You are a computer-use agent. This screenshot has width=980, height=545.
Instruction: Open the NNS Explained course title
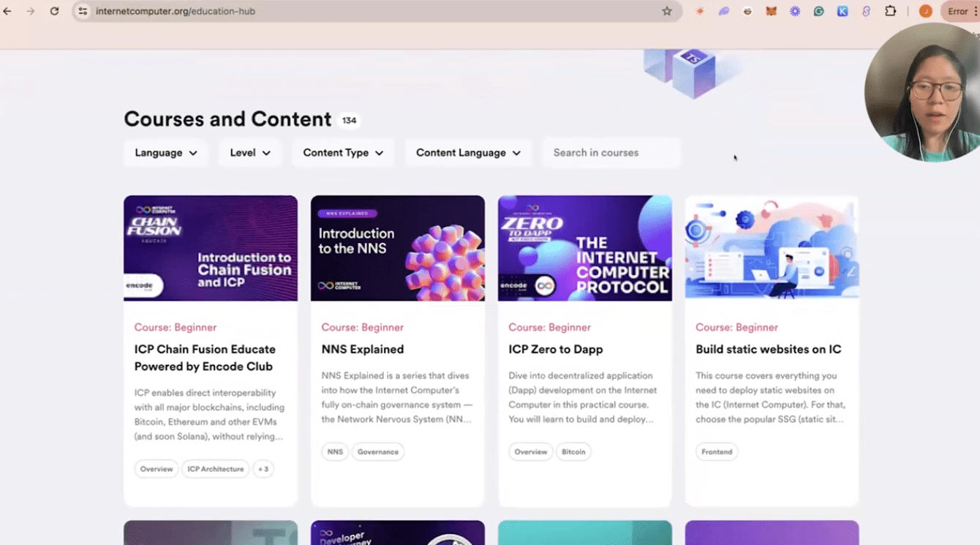[363, 350]
